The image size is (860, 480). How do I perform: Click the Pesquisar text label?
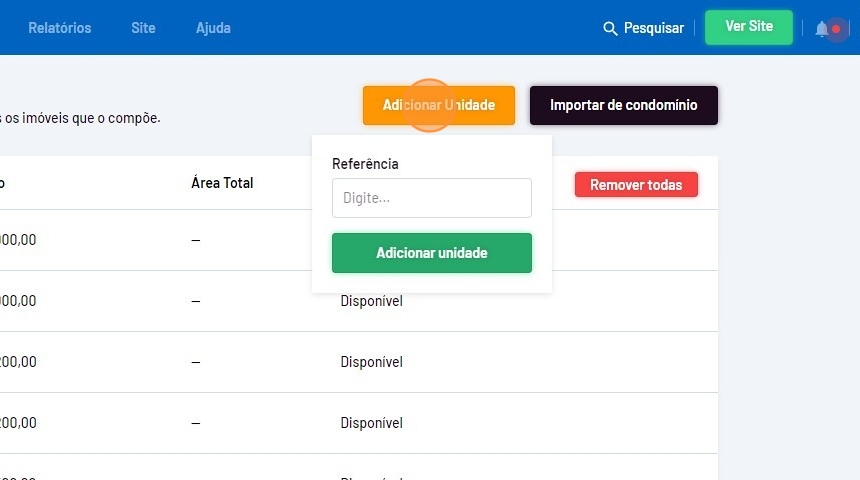tap(654, 29)
